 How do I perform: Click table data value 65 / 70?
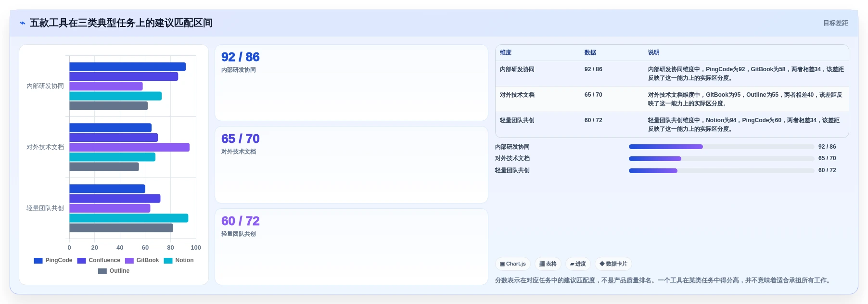tap(593, 95)
